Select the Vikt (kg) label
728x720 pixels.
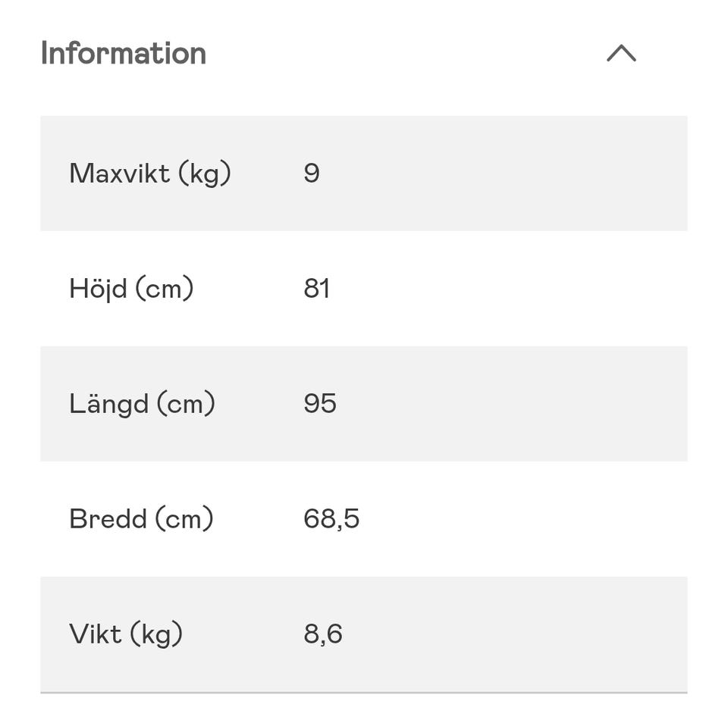tap(126, 634)
